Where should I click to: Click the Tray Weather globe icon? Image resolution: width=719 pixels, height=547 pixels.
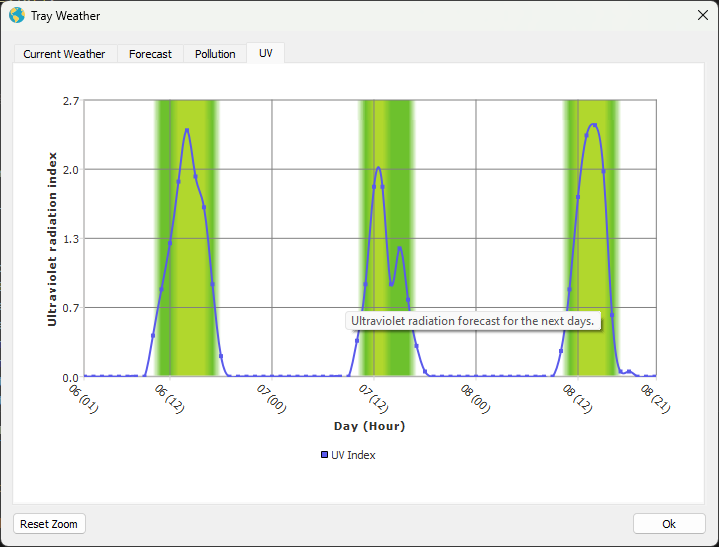pos(17,15)
